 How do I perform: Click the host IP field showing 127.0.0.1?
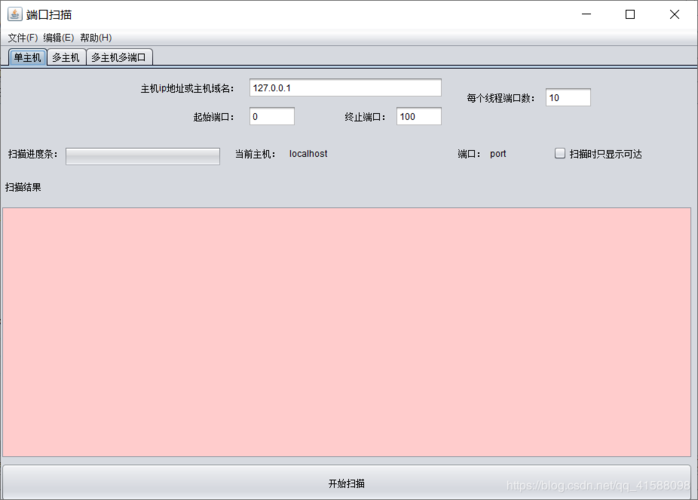pyautogui.click(x=345, y=88)
